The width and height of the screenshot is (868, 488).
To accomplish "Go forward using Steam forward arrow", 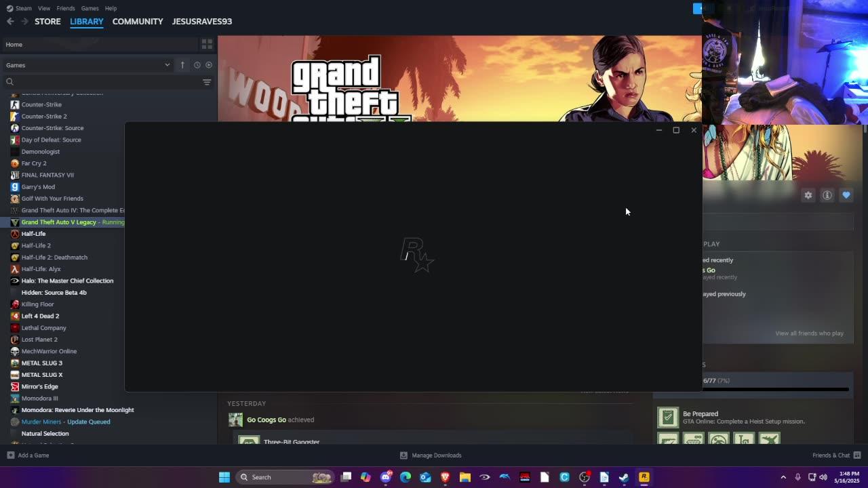I will 24,22.
